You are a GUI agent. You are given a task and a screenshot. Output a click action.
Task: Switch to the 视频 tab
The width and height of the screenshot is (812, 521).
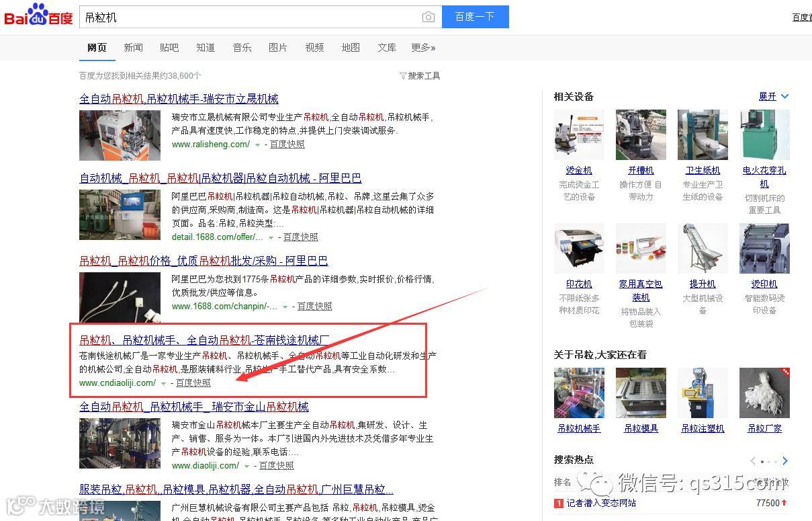[314, 48]
